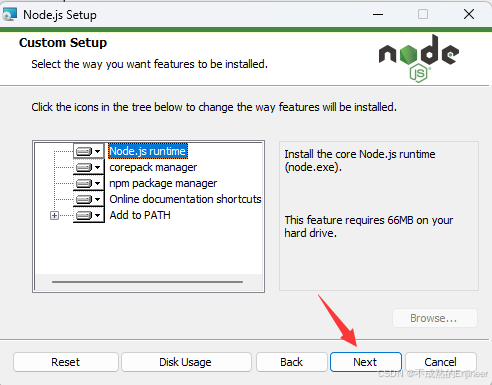This screenshot has width=492, height=385.
Task: Select the Add to PATH tree item
Action: tap(140, 215)
